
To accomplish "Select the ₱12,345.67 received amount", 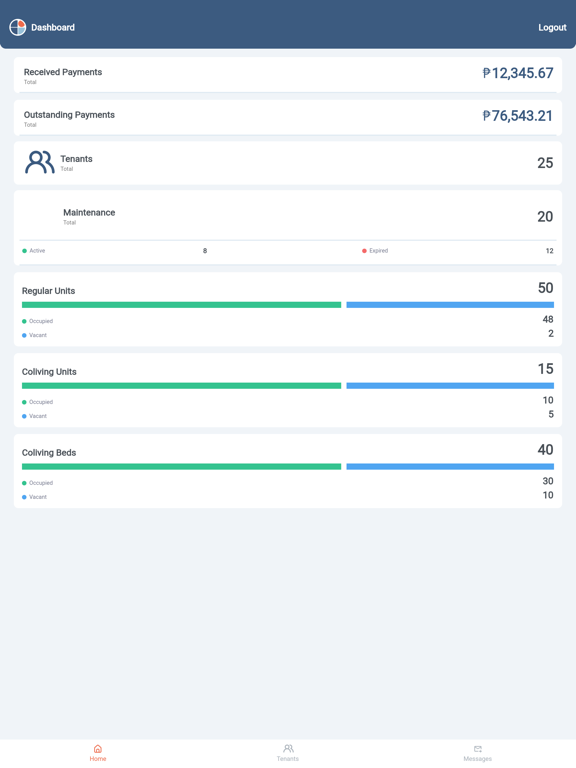I will [518, 73].
